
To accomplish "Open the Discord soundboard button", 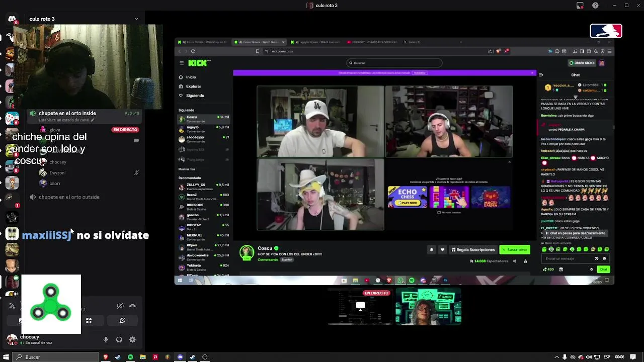I will (122, 320).
